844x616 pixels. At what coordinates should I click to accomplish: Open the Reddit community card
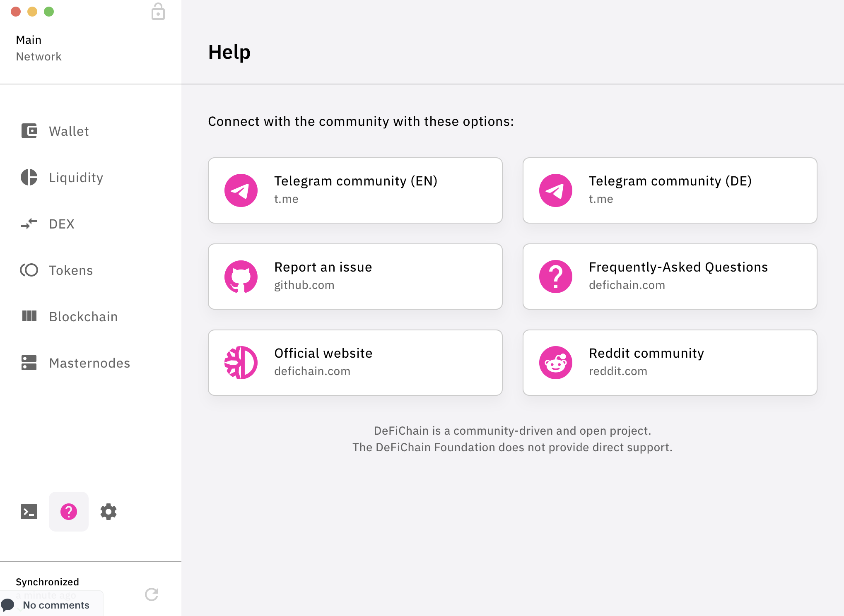coord(670,363)
